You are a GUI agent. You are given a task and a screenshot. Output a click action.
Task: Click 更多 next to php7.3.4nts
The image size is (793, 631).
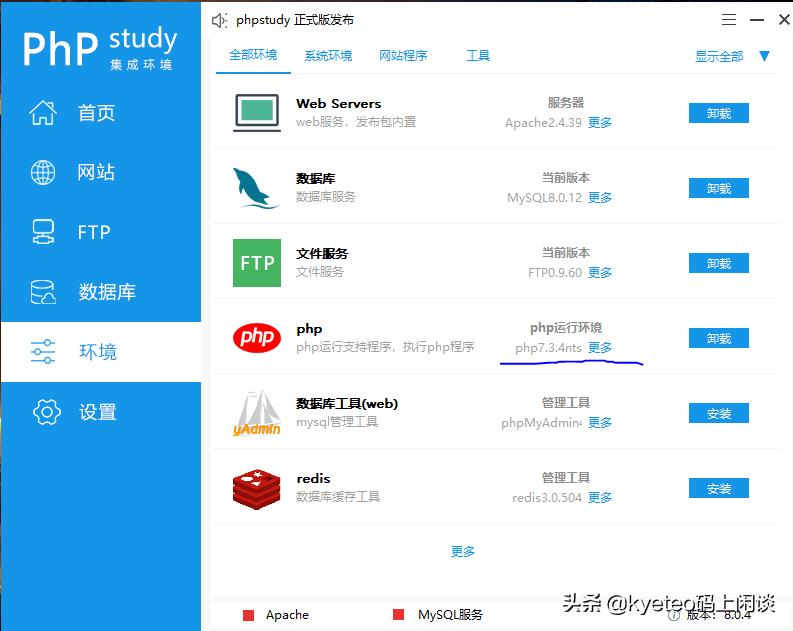pos(600,347)
